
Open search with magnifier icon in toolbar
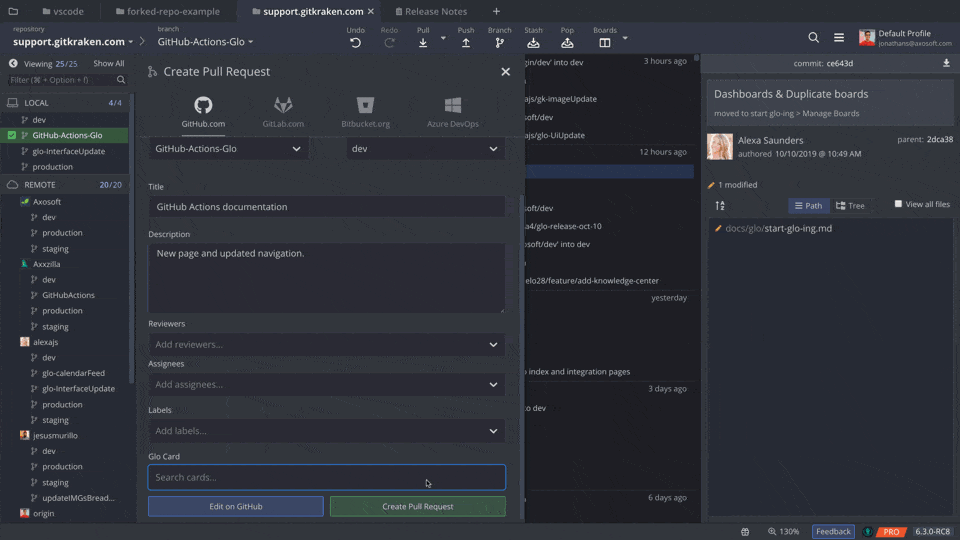814,37
